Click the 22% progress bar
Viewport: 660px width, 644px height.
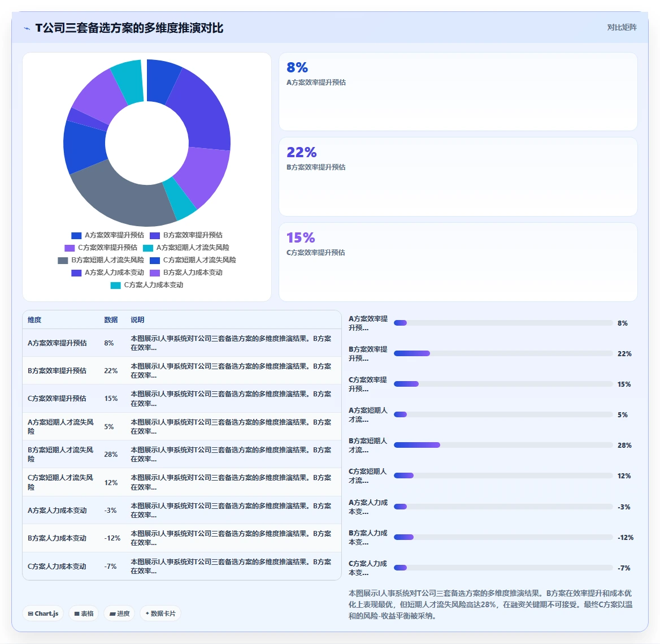(x=503, y=353)
